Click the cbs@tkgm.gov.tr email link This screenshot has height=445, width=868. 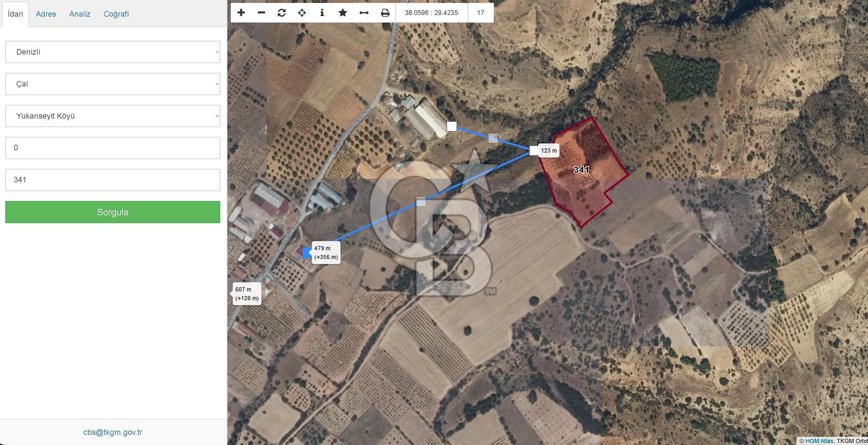coord(112,432)
